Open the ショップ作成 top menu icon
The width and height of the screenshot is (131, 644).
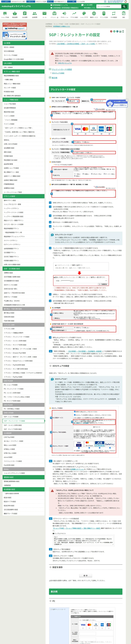tap(5, 15)
